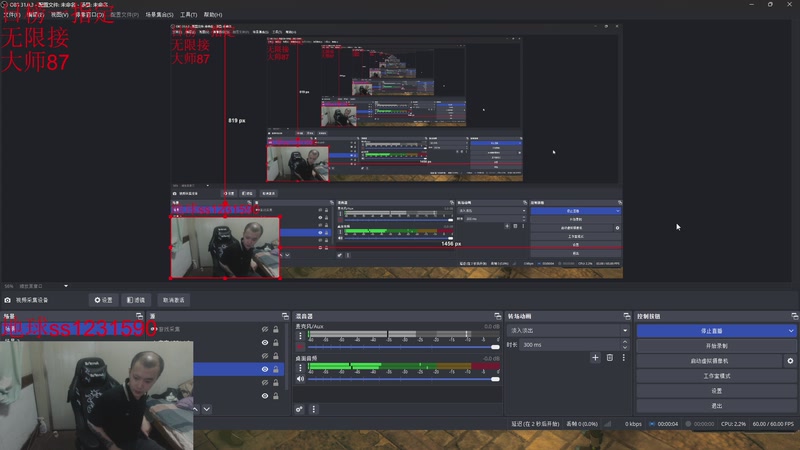Remove transition with the trash icon

pyautogui.click(x=610, y=358)
